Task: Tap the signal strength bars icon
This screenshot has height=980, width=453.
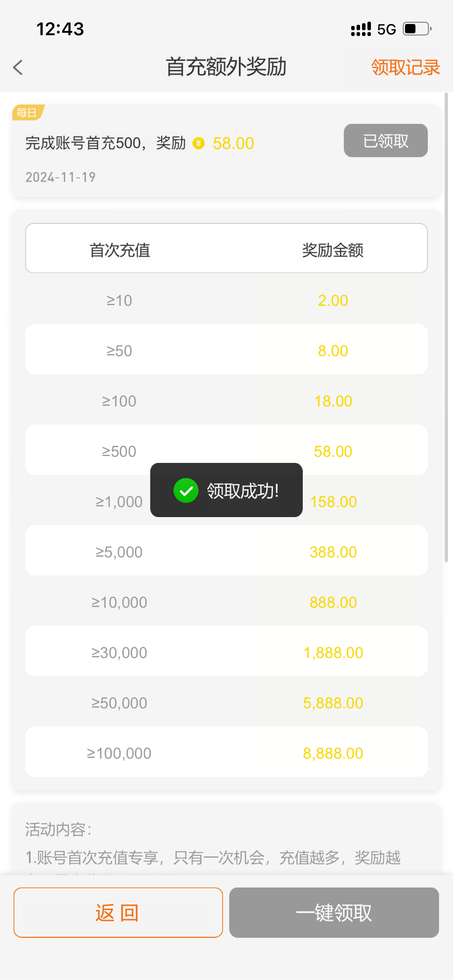Action: (x=360, y=29)
